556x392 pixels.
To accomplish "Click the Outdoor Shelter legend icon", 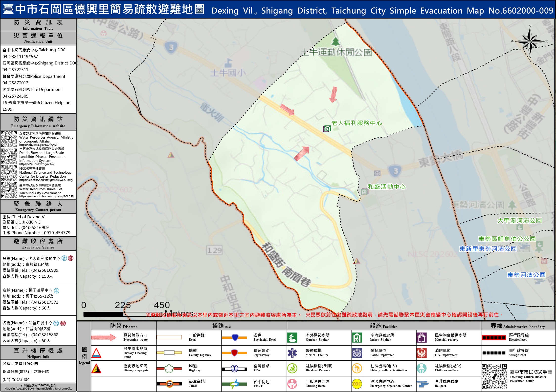I will pyautogui.click(x=292, y=337).
